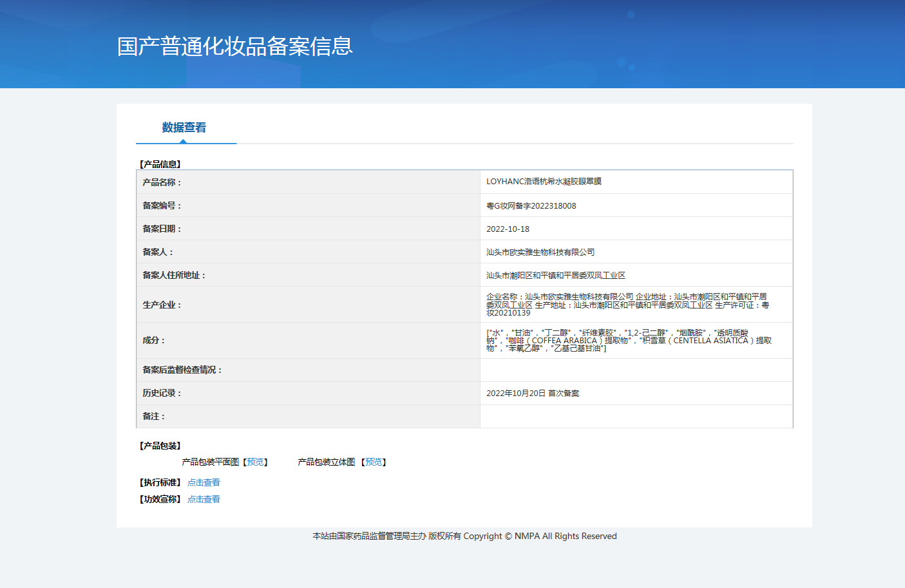Open 产品包装立体图 预览 link

[374, 462]
